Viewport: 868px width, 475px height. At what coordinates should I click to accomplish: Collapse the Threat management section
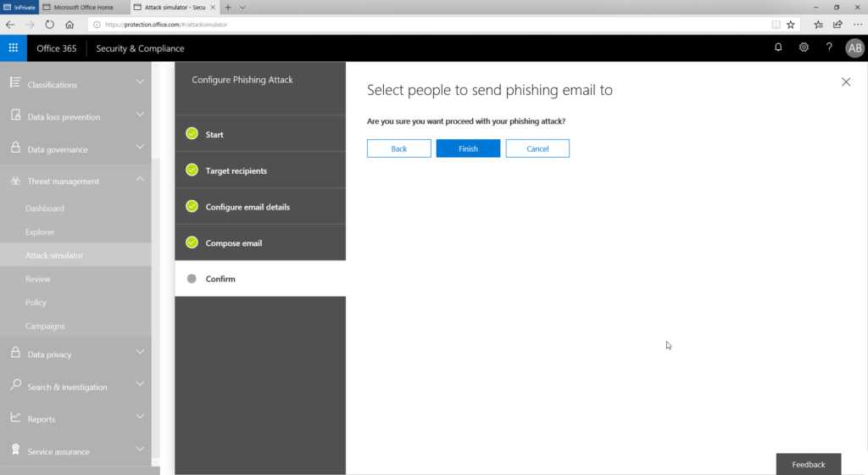tap(75, 181)
